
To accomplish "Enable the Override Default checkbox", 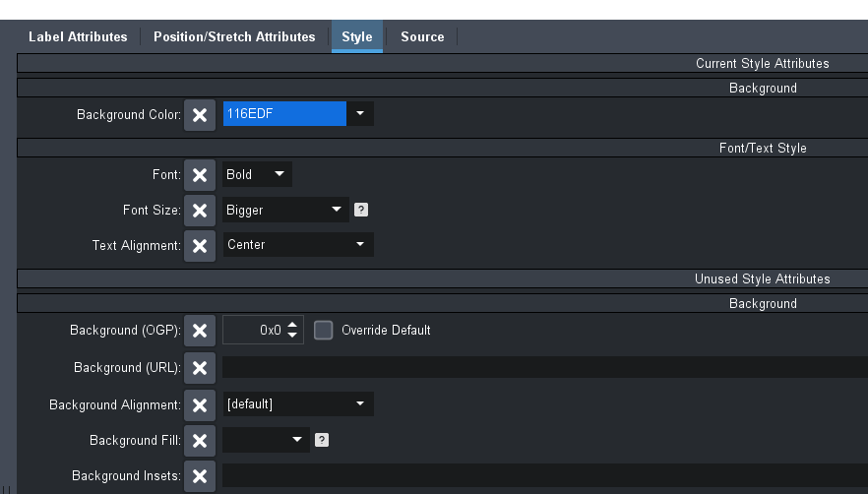I will click(324, 331).
